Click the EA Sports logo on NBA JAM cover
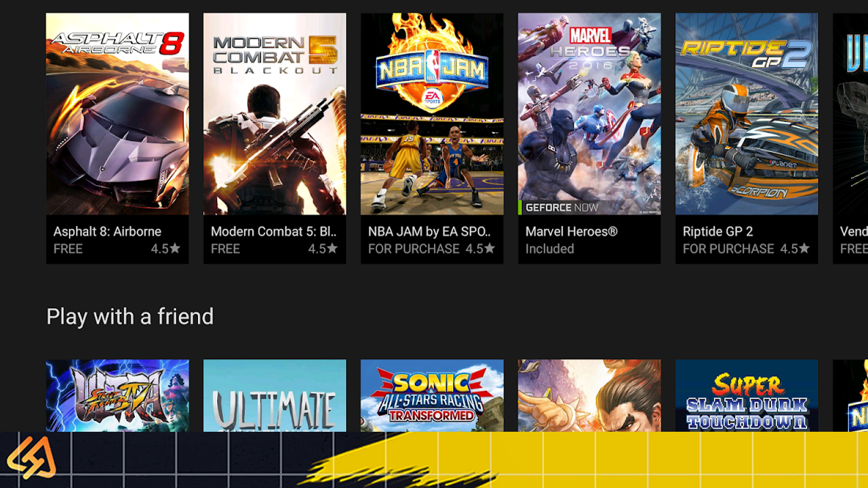The image size is (868, 488). (x=432, y=99)
